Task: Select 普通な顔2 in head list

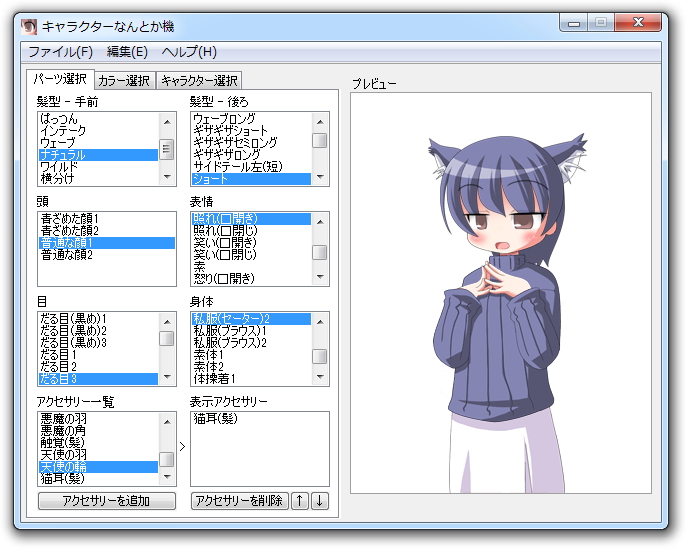Action: 107,255
